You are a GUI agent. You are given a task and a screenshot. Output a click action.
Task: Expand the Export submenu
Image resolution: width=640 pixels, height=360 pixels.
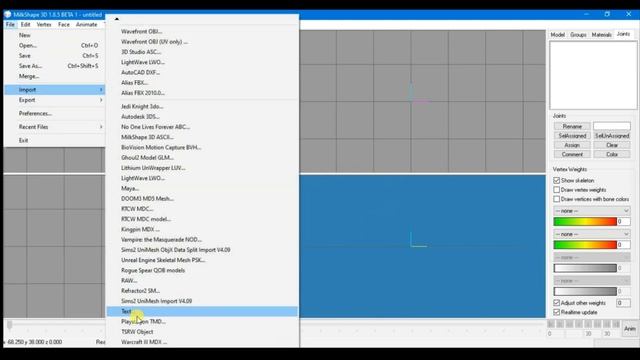[x=54, y=100]
